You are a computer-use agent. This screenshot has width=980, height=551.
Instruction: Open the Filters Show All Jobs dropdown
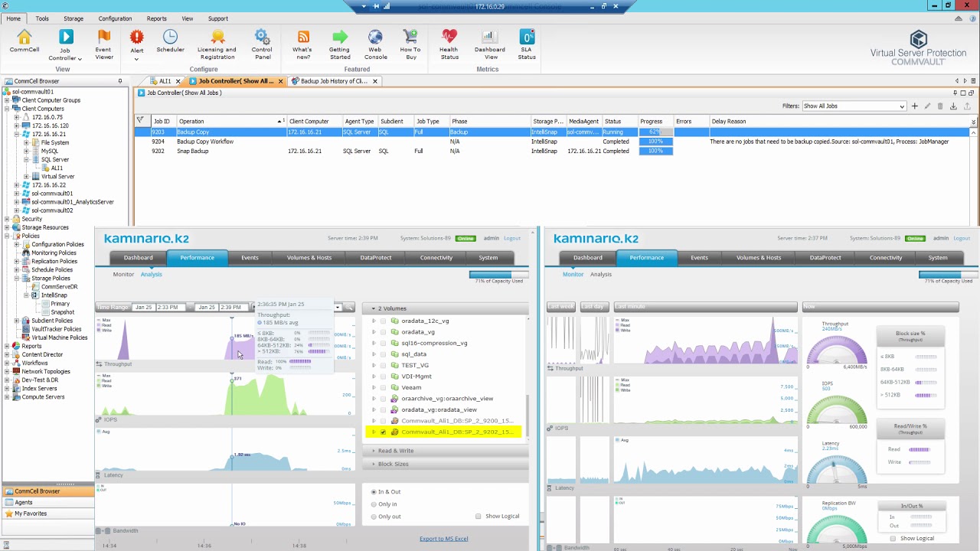click(854, 106)
